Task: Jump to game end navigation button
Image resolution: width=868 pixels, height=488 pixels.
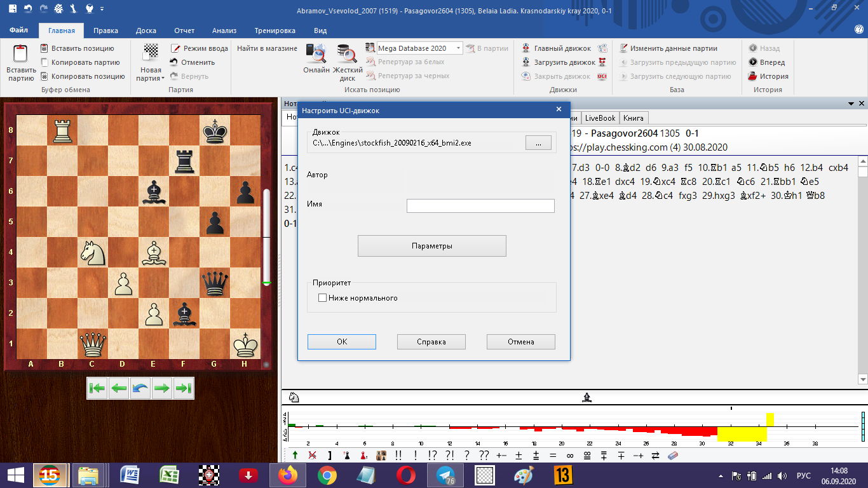Action: (184, 388)
